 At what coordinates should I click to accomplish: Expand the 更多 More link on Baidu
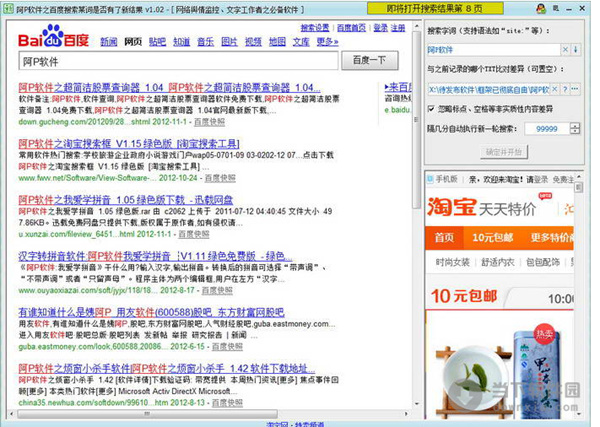(327, 42)
